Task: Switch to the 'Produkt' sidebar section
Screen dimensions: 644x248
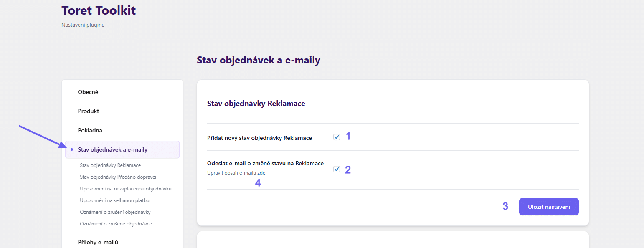Action: 89,111
